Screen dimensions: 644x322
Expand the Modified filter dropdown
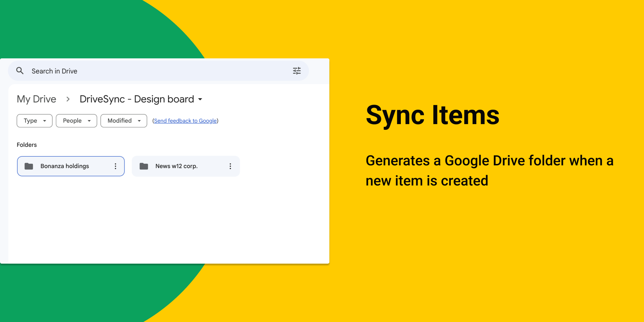(124, 121)
